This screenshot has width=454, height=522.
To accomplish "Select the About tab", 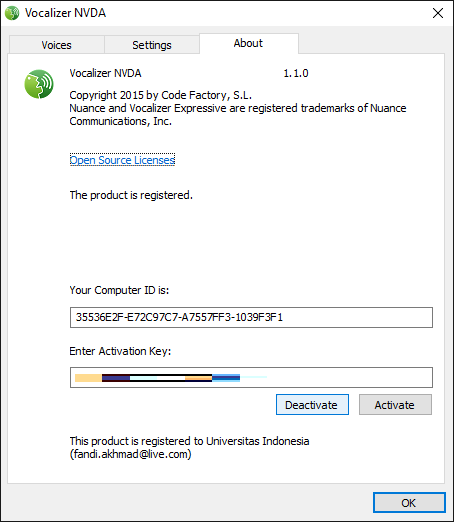I will (x=248, y=43).
